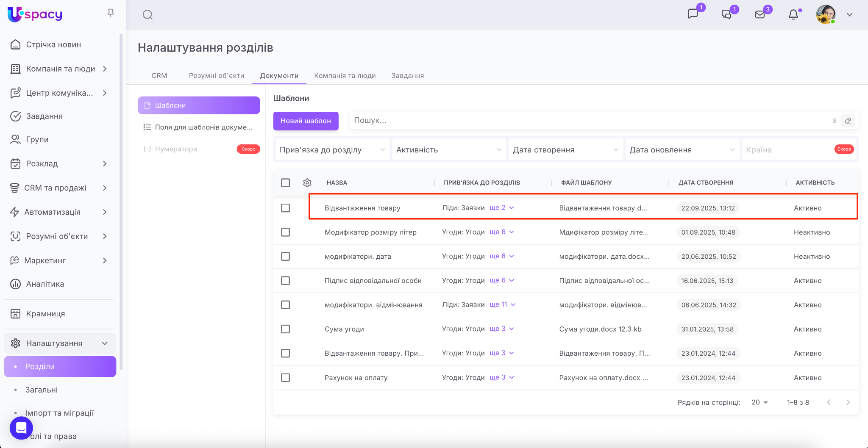Open the Активність filter dropdown
Viewport: 868px width, 448px height.
449,150
